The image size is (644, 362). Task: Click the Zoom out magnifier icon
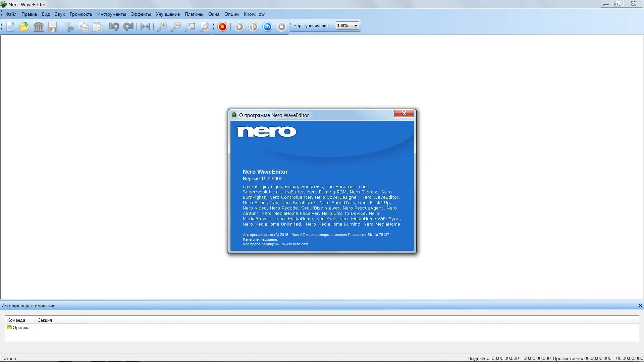[176, 27]
